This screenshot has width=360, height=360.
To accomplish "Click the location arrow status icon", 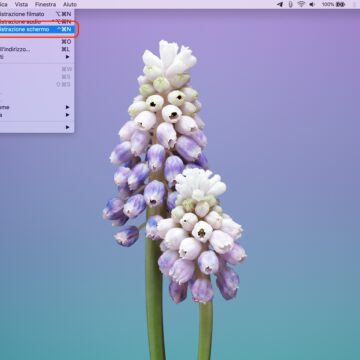I will click(x=280, y=4).
